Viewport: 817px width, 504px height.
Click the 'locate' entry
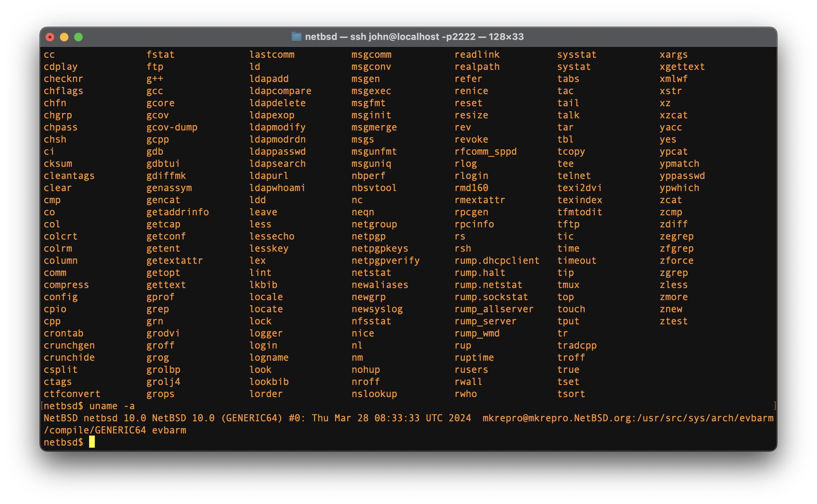(x=266, y=309)
